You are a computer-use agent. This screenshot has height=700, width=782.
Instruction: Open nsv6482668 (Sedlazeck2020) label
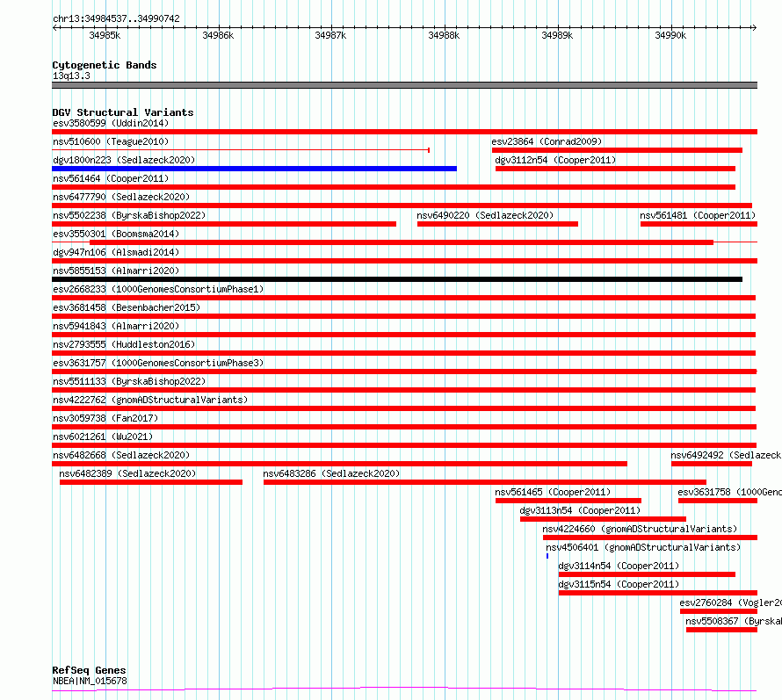point(121,455)
